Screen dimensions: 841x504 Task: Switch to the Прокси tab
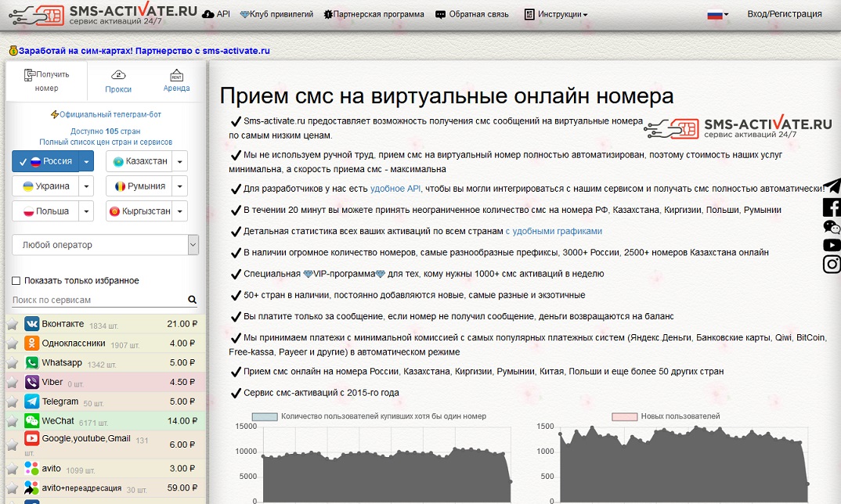click(x=118, y=81)
